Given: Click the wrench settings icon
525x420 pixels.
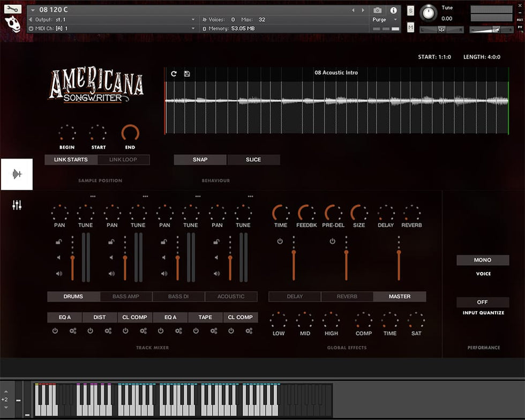Looking at the screenshot, I should (x=12, y=9).
